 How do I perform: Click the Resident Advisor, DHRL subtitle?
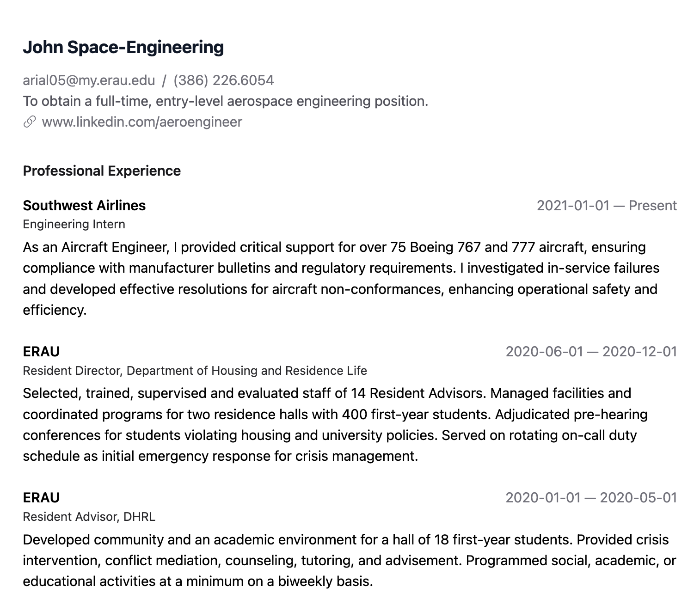[x=89, y=517]
